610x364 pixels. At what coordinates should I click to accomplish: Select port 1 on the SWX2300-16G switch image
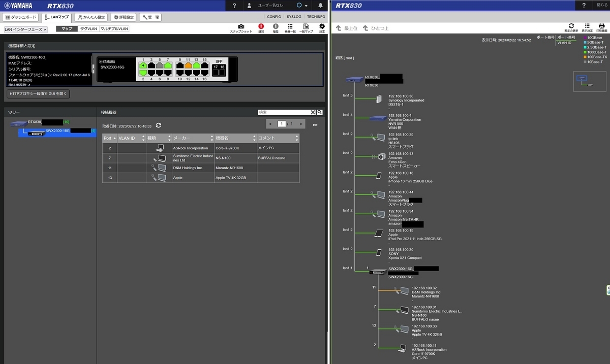point(143,65)
